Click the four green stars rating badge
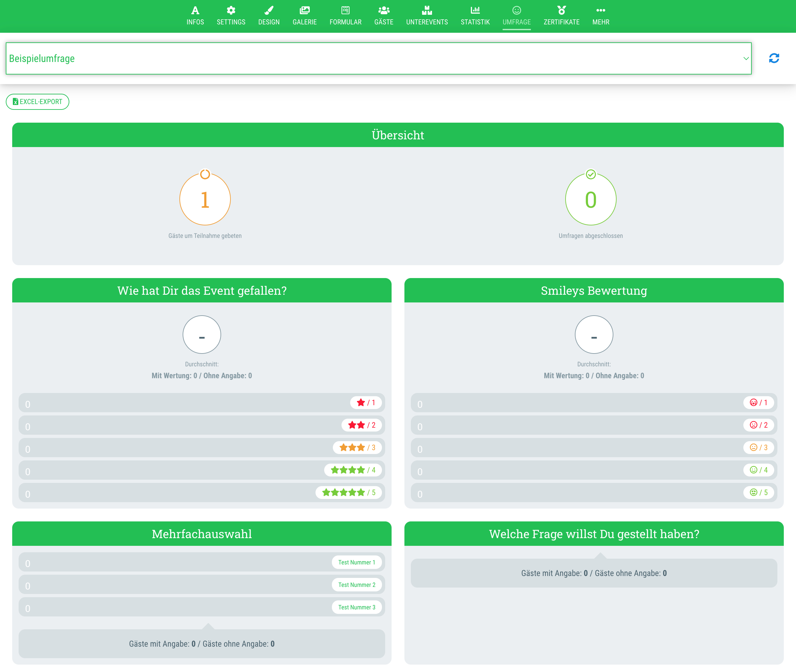The width and height of the screenshot is (796, 672). click(353, 470)
